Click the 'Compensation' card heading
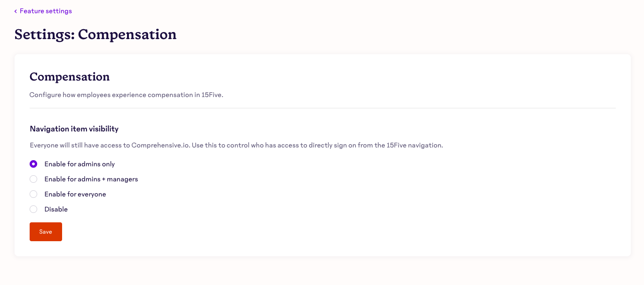The width and height of the screenshot is (644, 285). tap(70, 77)
